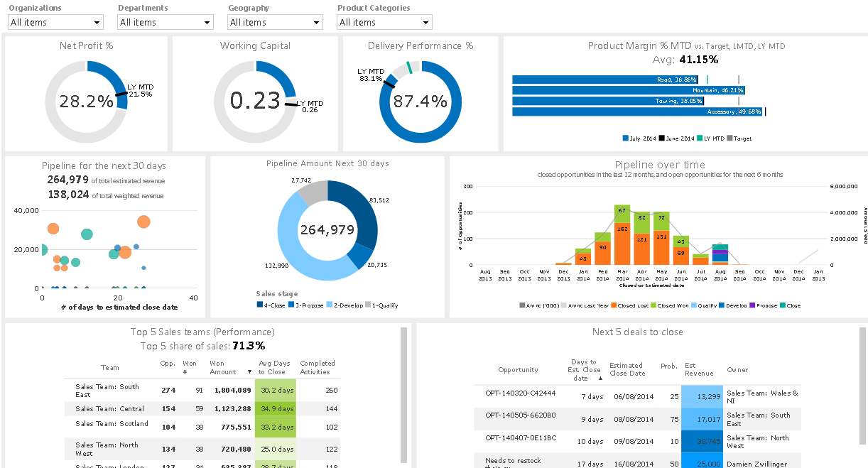Image resolution: width=868 pixels, height=468 pixels.
Task: Open the Departments filter dropdown
Action: (x=166, y=22)
